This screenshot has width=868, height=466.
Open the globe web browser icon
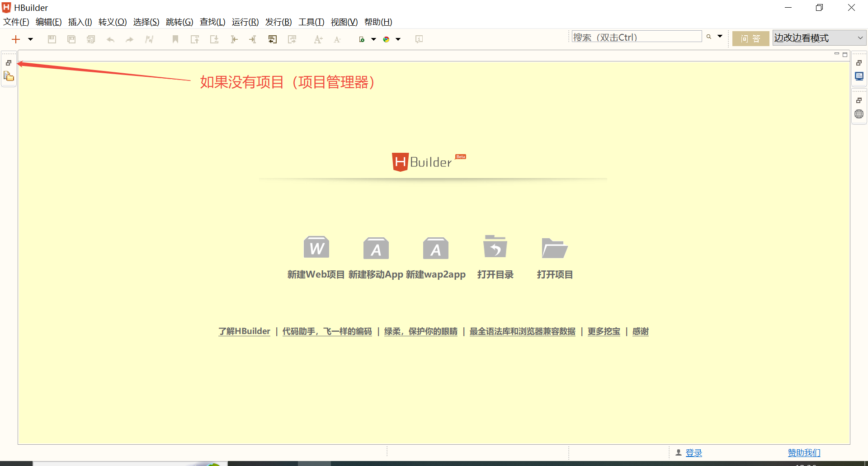pyautogui.click(x=859, y=114)
